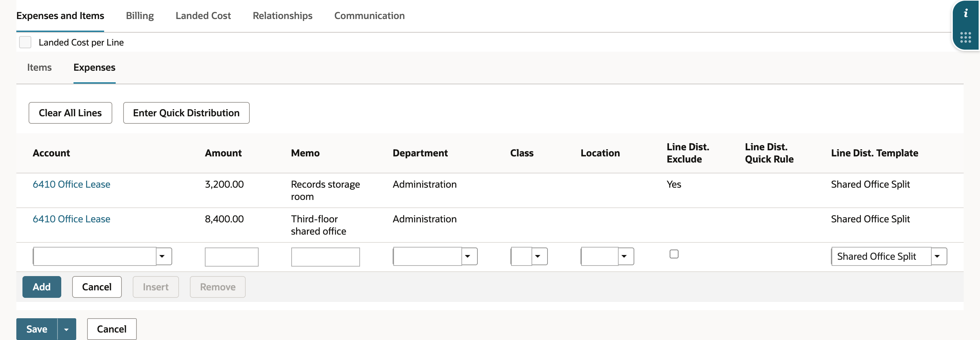Switch to Items subtab

coord(39,67)
